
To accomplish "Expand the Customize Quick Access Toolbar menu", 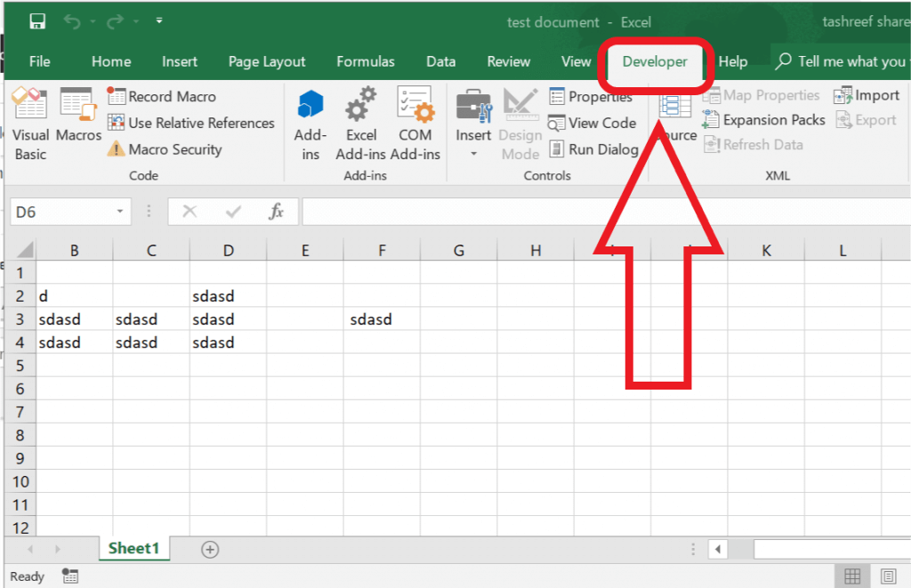I will tap(159, 21).
